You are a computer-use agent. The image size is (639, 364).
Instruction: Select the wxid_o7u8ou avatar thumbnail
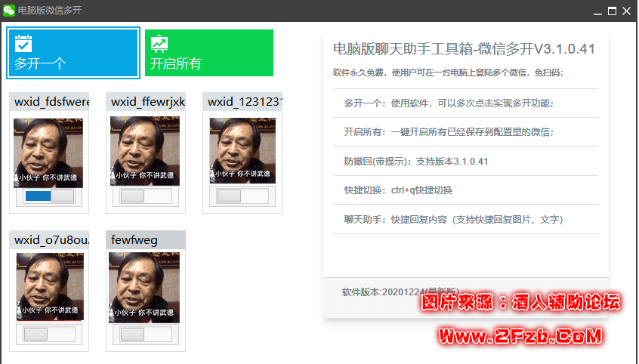point(50,287)
